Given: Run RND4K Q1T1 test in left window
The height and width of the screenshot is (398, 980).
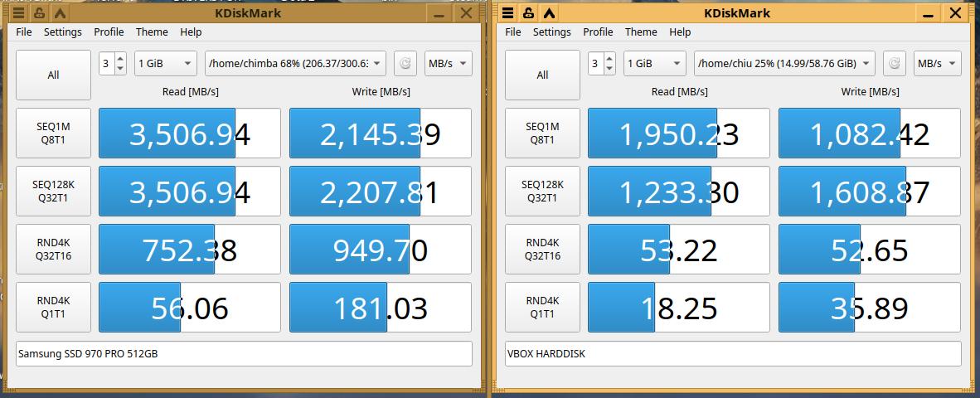Looking at the screenshot, I should pos(53,308).
